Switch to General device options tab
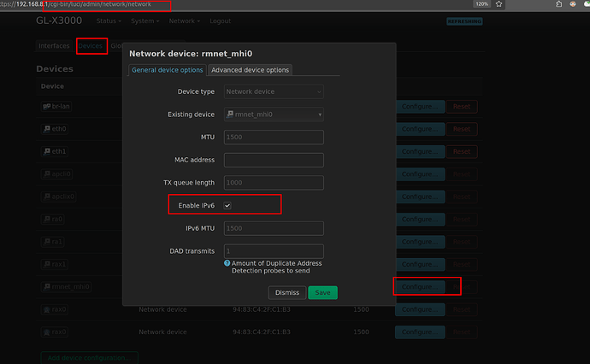The image size is (590, 364). pos(167,70)
